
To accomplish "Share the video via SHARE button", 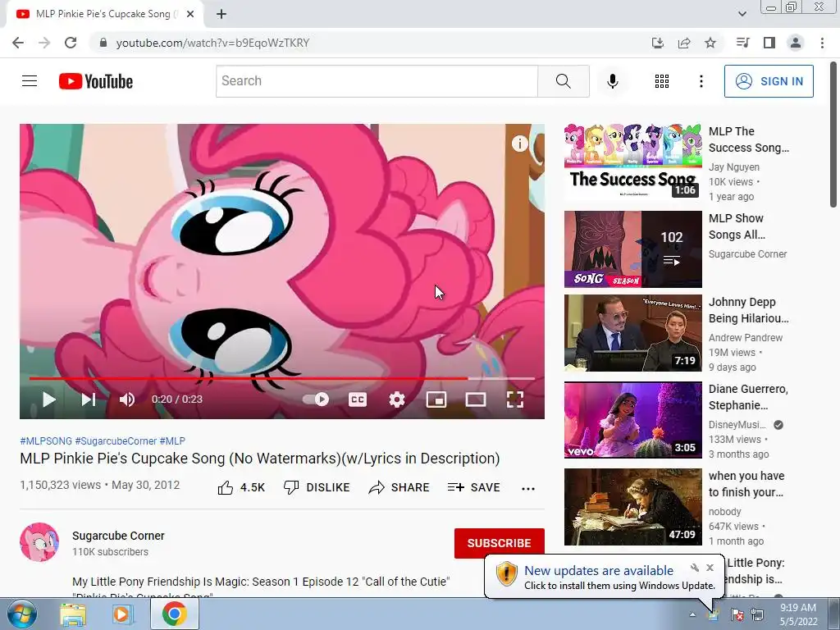I will click(399, 487).
